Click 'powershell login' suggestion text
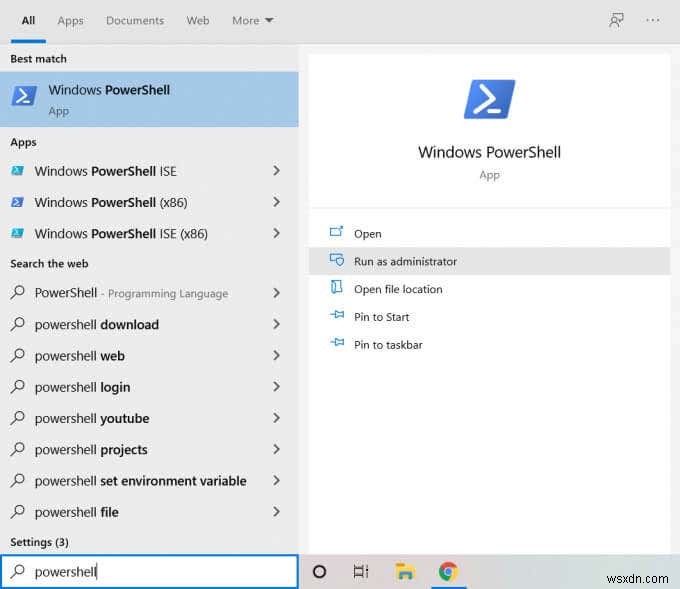 pos(82,387)
